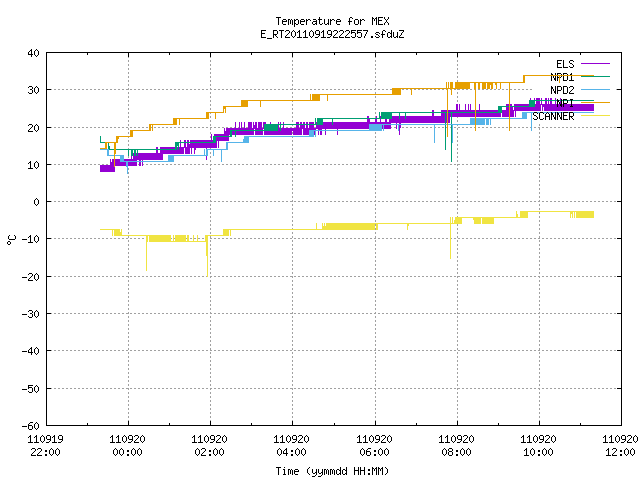This screenshot has width=640, height=480.
Task: Click the x-axis tick label 110920 04:00
Action: [x=291, y=446]
